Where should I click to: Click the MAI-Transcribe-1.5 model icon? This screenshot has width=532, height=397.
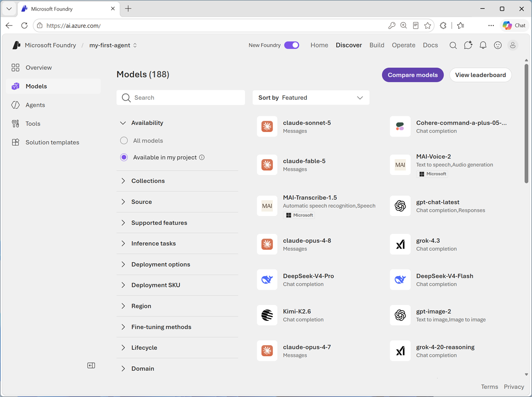pyautogui.click(x=267, y=206)
